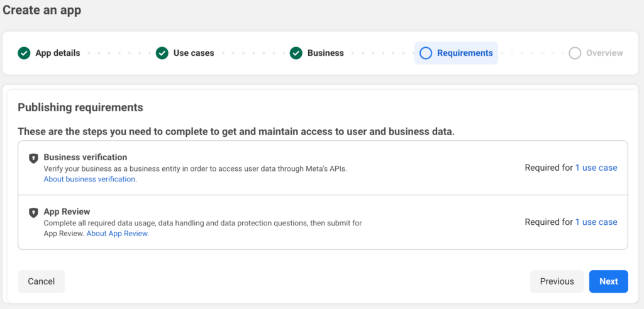Open the Overview step label

604,53
